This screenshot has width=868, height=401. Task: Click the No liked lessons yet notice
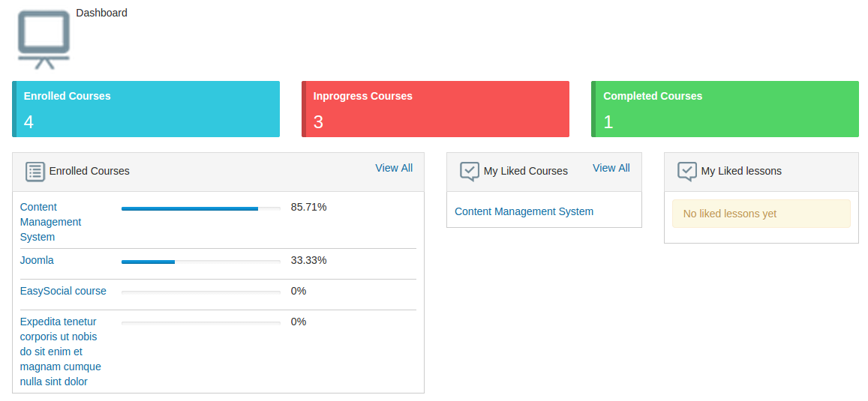pyautogui.click(x=761, y=214)
